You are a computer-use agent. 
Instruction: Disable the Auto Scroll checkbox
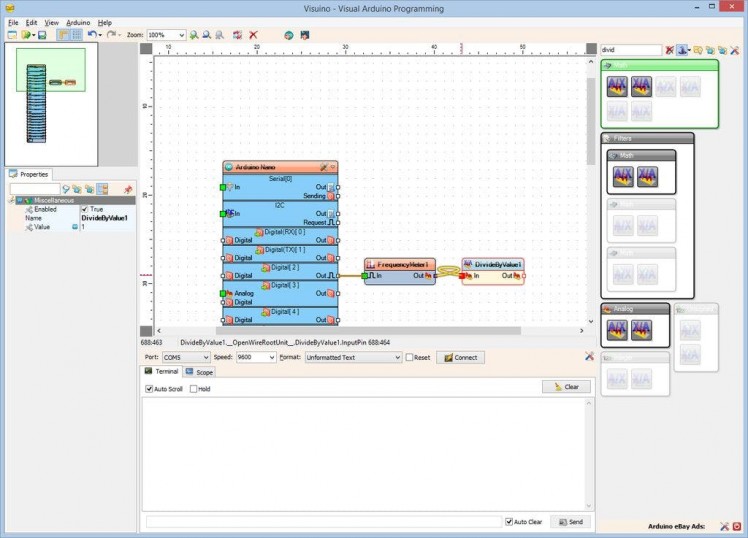tap(149, 389)
